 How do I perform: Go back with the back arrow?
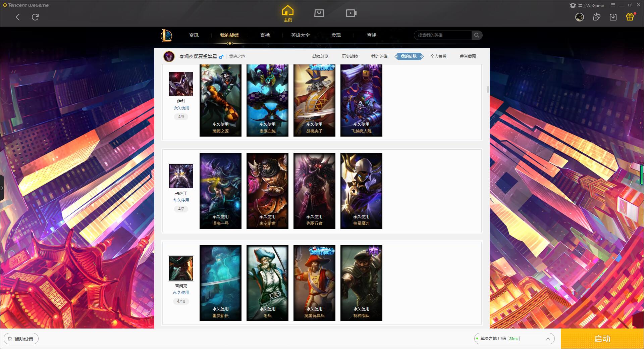point(18,17)
